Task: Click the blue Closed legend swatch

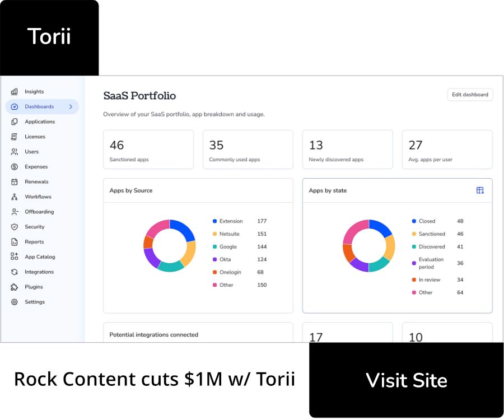Action: (414, 221)
